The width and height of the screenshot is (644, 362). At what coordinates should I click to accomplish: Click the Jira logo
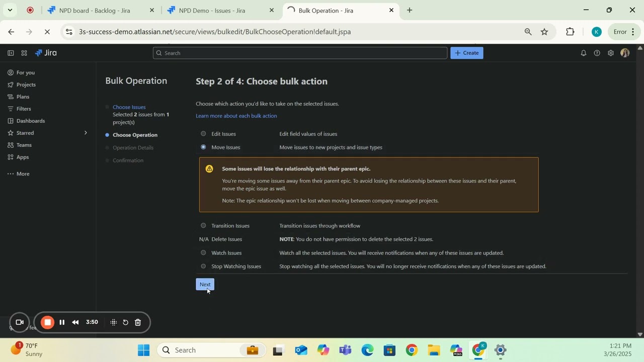tap(46, 53)
